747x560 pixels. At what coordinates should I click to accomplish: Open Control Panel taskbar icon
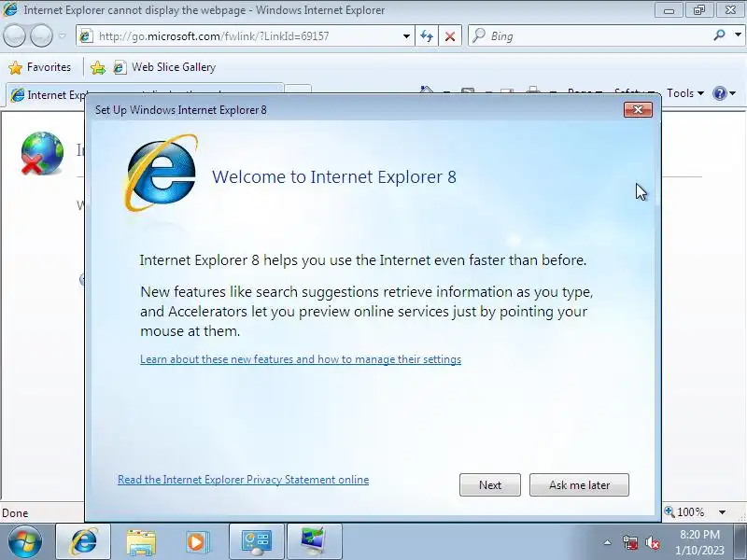click(256, 542)
